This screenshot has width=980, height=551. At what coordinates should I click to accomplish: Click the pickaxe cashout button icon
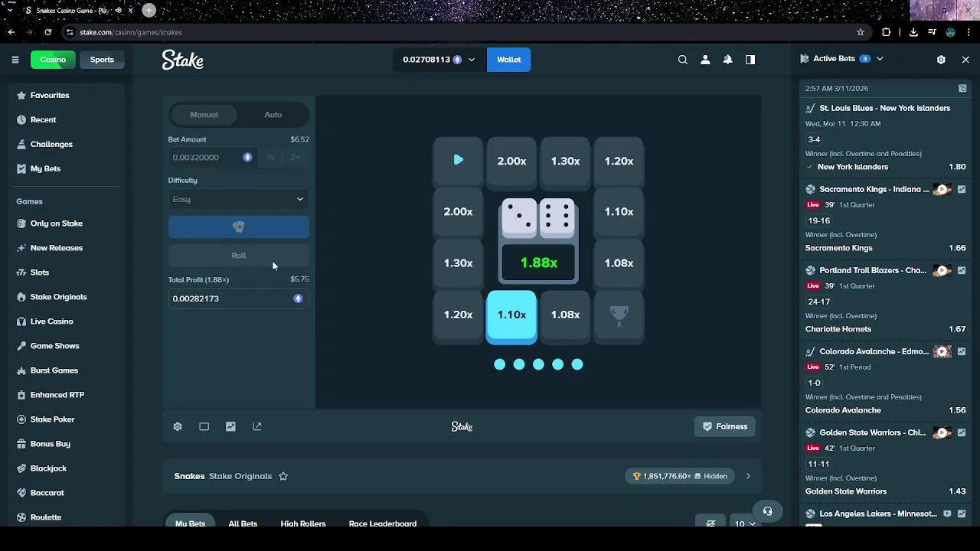(239, 227)
